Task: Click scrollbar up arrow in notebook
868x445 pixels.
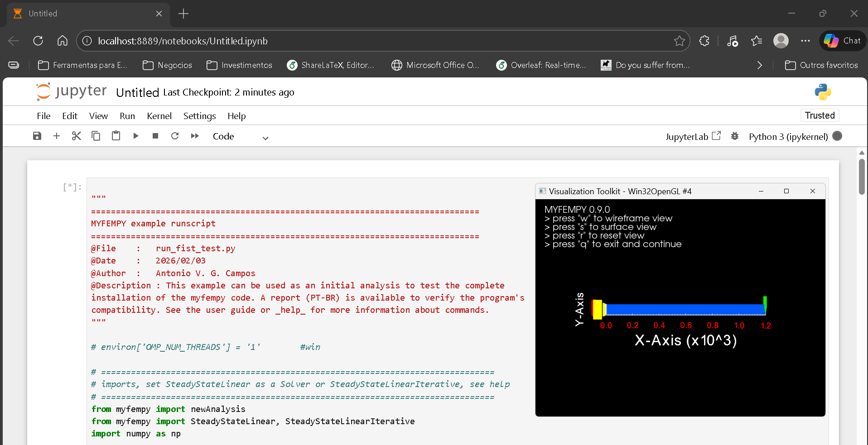Action: 862,153
